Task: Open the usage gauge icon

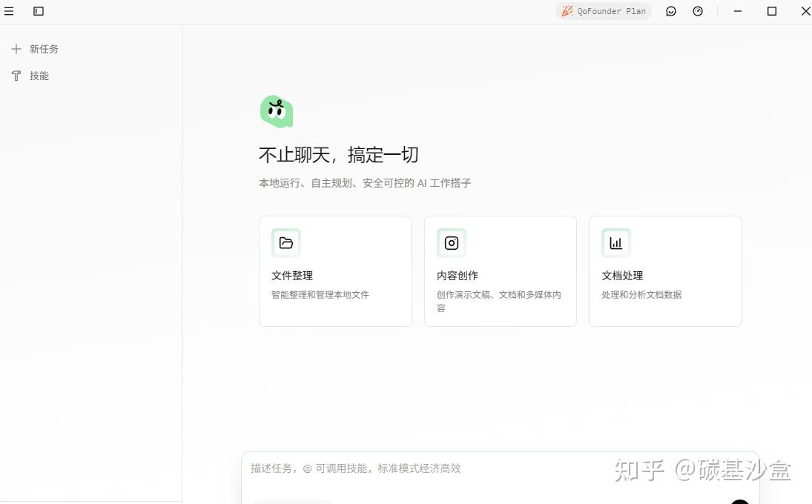Action: [698, 11]
